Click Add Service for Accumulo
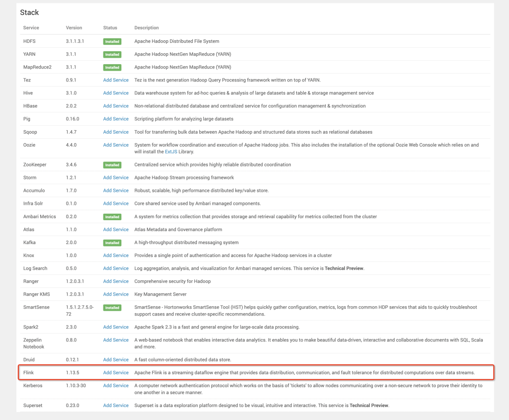 [x=116, y=190]
